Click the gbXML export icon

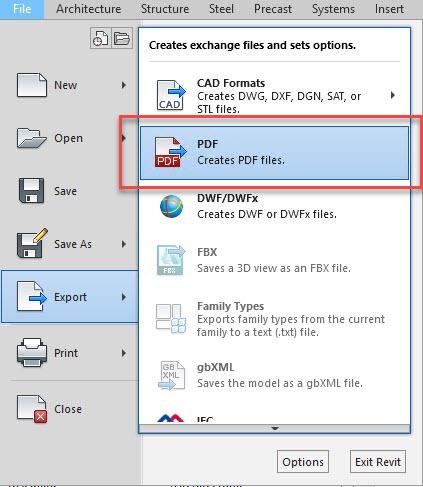coord(171,376)
